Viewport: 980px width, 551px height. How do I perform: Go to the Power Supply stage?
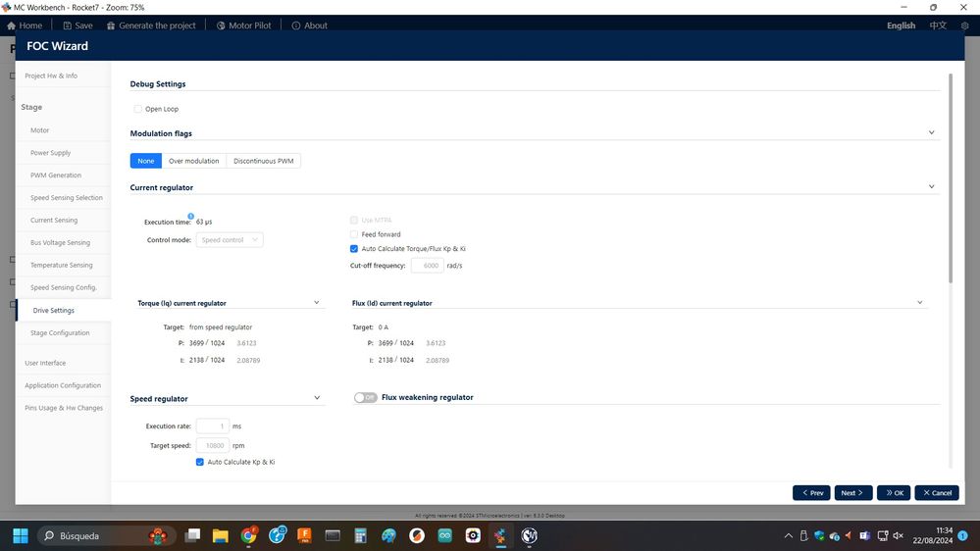pos(51,153)
